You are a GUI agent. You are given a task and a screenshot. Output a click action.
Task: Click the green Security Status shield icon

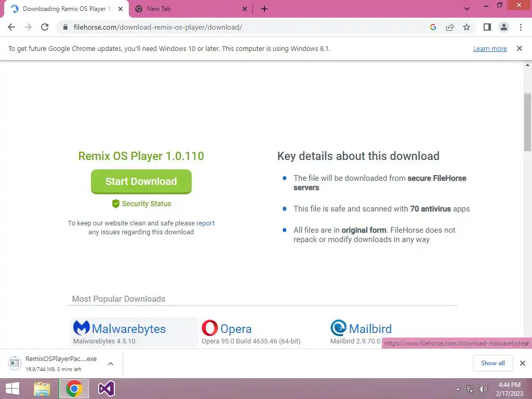116,204
